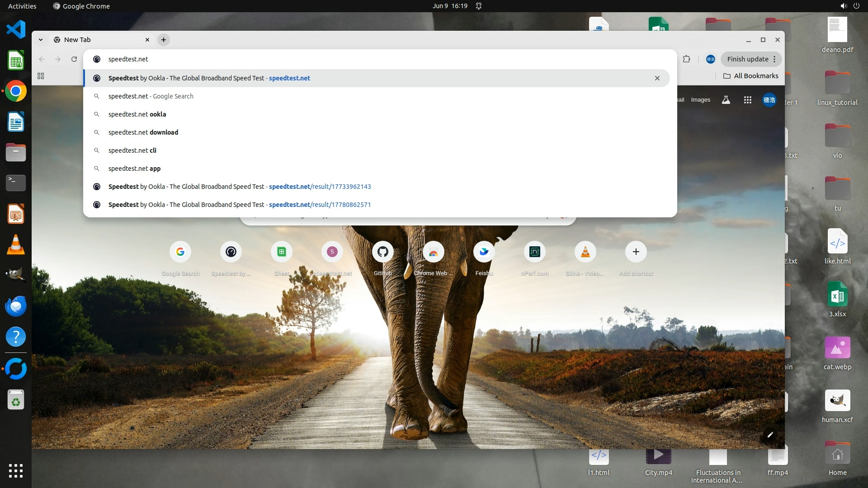Click the Extensions puzzle icon
The width and height of the screenshot is (868, 488).
click(686, 59)
